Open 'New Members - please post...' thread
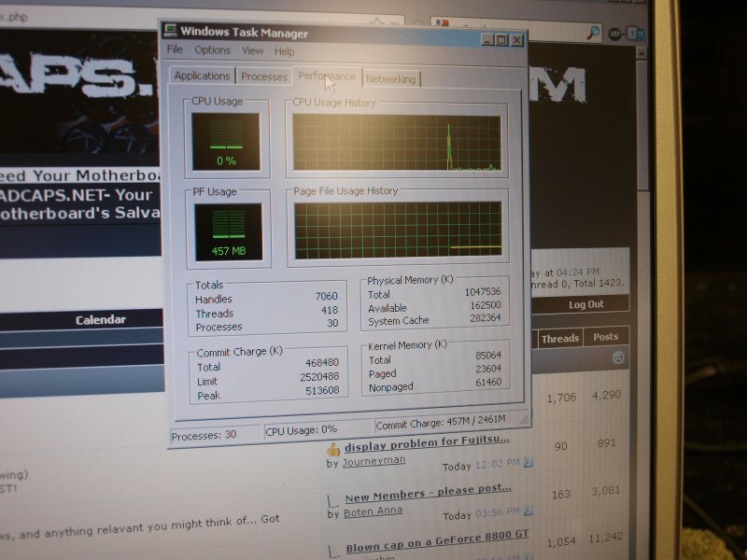The width and height of the screenshot is (747, 560). point(429,493)
